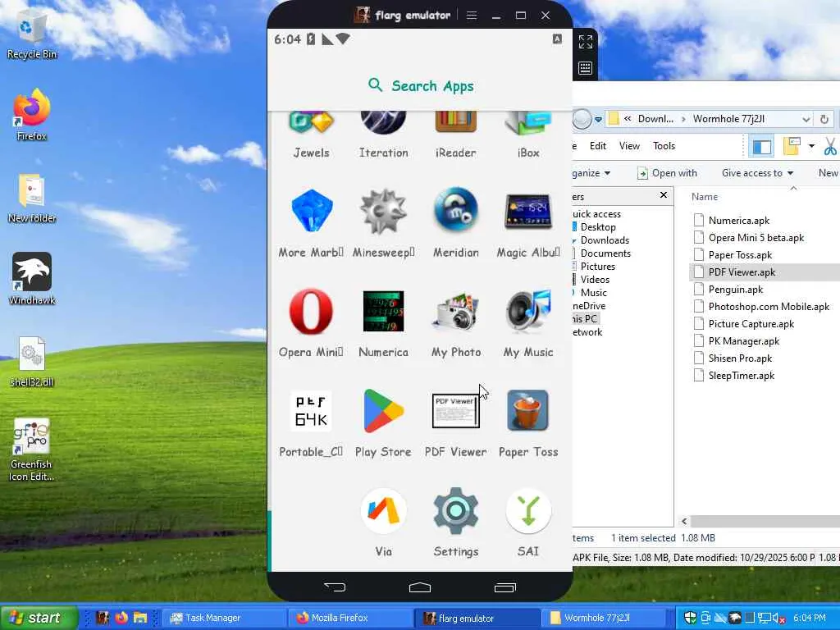This screenshot has height=630, width=840.
Task: Open Recycle Bin on desktop
Action: 32,36
